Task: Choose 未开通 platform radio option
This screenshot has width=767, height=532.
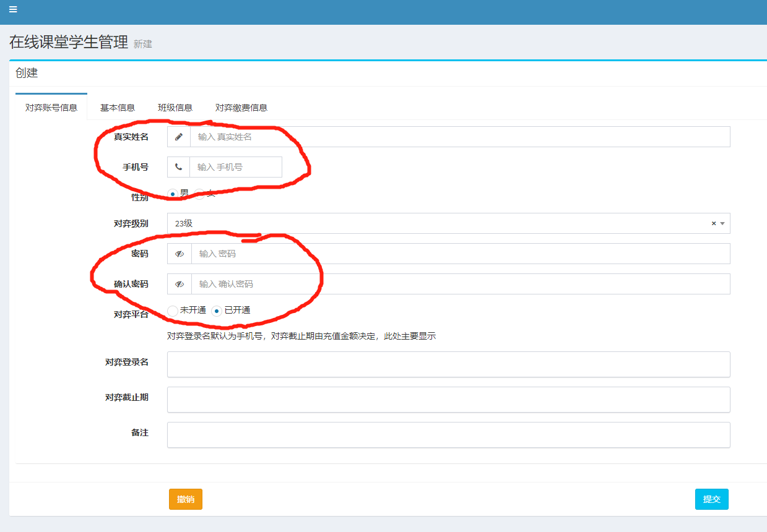Action: (173, 311)
